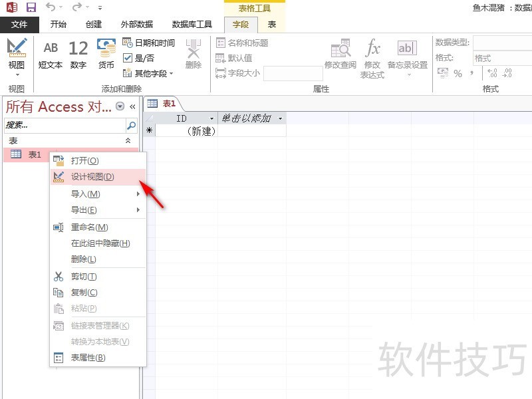Click decrease decimal places icon
The width and height of the screenshot is (532, 399).
pyautogui.click(x=507, y=73)
